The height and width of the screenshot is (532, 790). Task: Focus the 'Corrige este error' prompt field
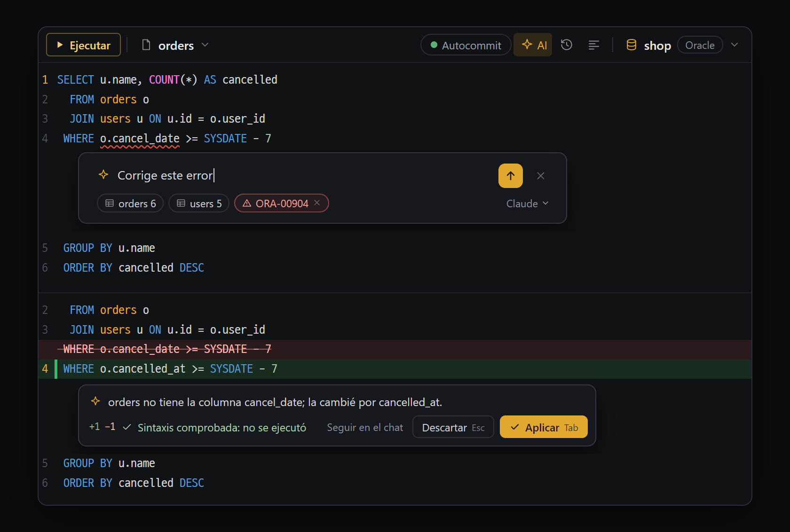(x=301, y=175)
